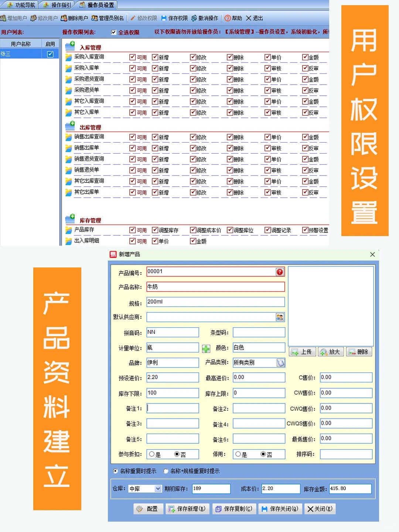Click the 撤消操作 undo operation icon
The height and width of the screenshot is (532, 399).
(194, 18)
